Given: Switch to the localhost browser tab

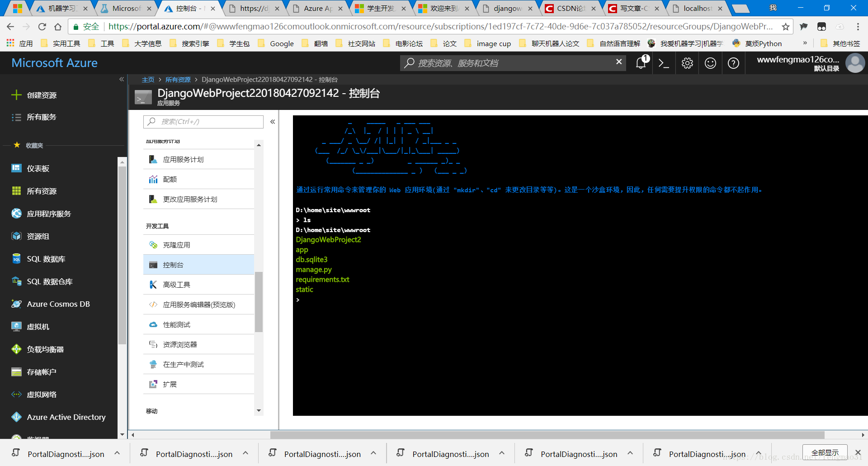Looking at the screenshot, I should click(x=698, y=8).
